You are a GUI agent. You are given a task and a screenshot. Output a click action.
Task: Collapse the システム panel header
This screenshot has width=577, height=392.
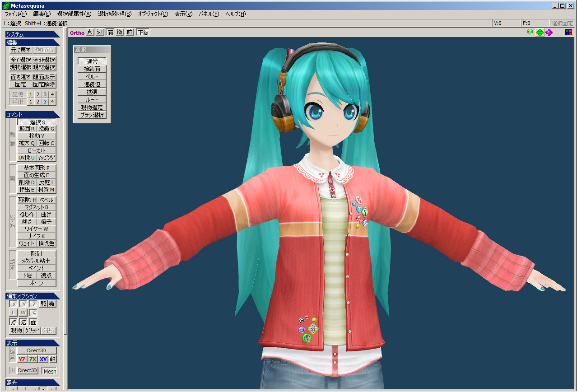[32, 34]
